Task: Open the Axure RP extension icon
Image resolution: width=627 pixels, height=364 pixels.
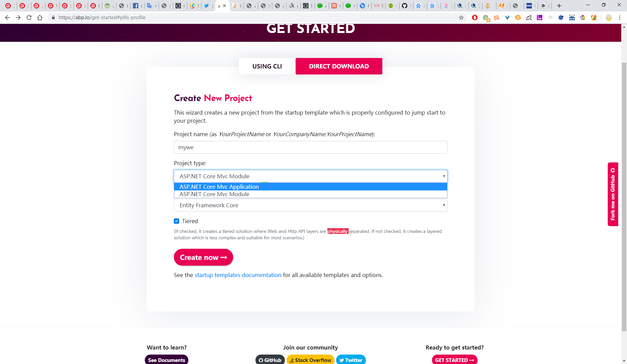Action: click(539, 17)
